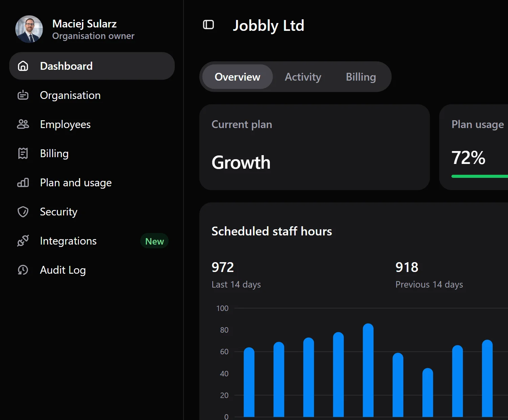Click the 918 hours value
This screenshot has height=420, width=508.
407,267
